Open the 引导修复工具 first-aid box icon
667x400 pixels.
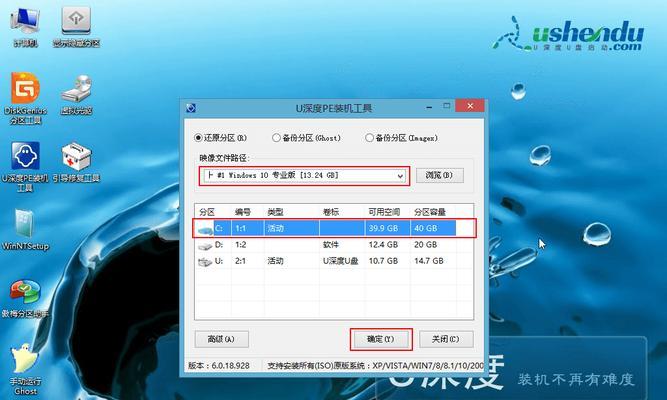[76, 162]
